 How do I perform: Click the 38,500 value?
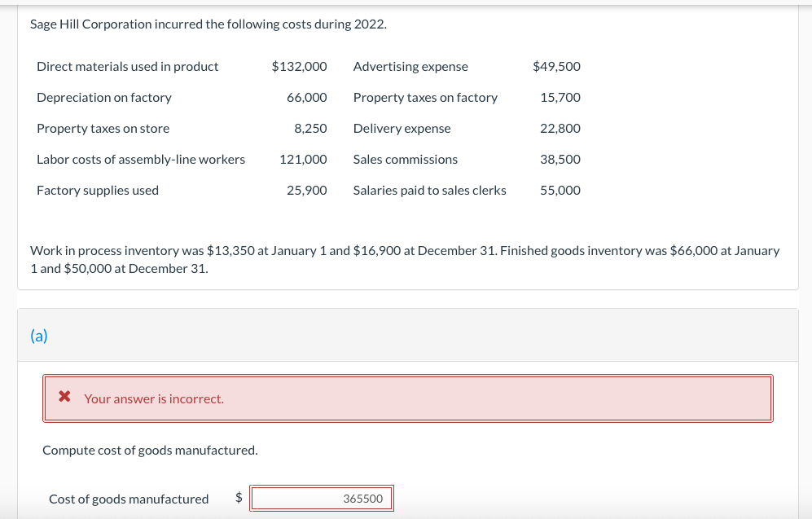(560, 160)
